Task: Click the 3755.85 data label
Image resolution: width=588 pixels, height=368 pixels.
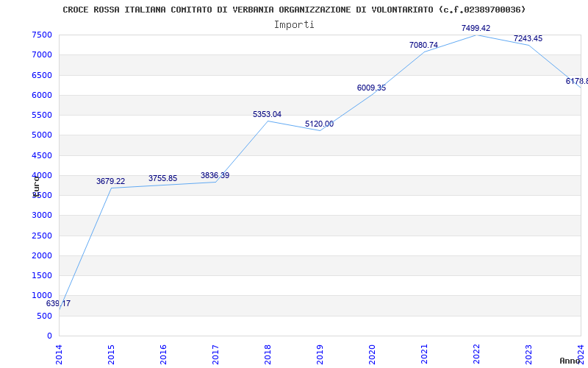Action: click(162, 179)
